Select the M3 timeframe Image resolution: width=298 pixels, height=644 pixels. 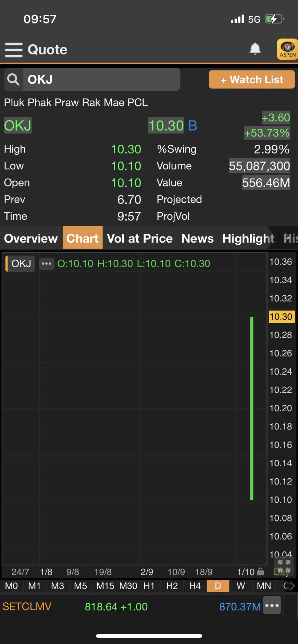(58, 586)
